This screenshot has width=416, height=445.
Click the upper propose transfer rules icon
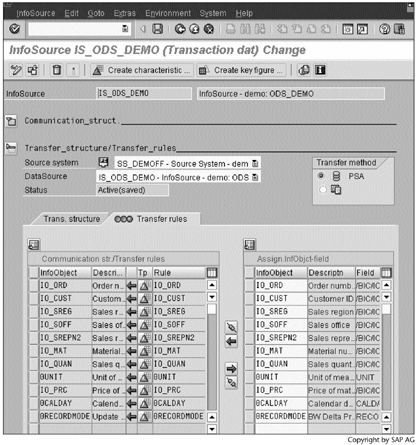tap(231, 327)
